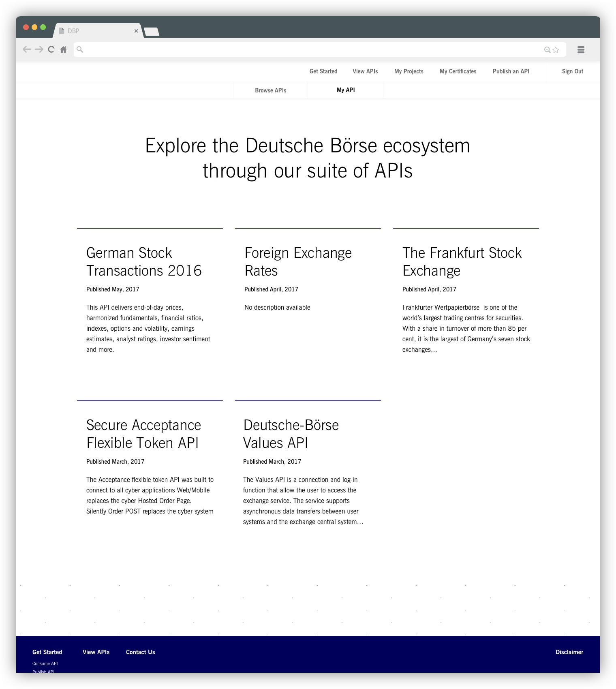Go to My Certificates
This screenshot has width=616, height=689.
tap(458, 71)
